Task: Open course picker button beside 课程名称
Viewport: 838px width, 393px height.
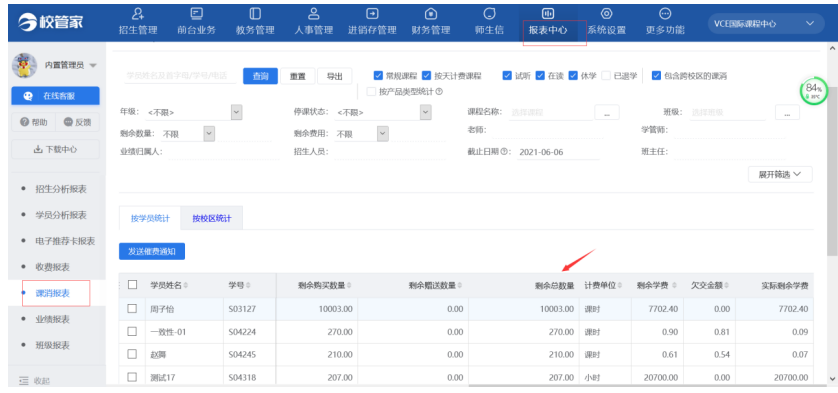Action: (607, 113)
